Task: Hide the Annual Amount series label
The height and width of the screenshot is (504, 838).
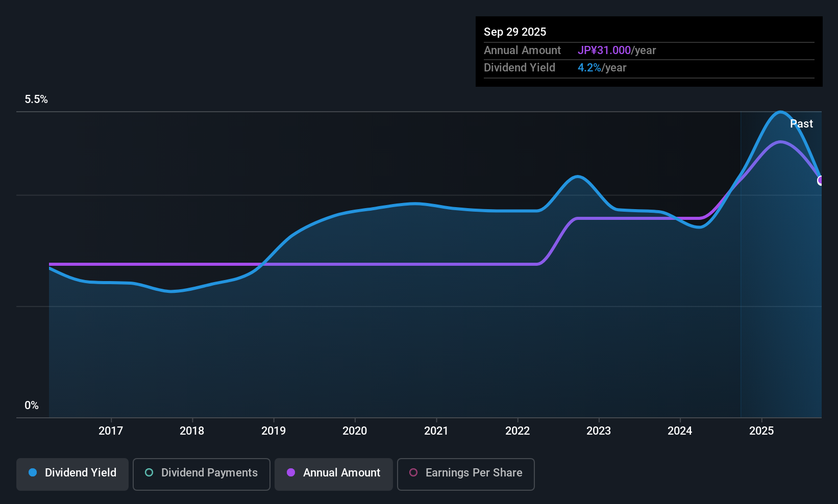Action: [x=341, y=472]
